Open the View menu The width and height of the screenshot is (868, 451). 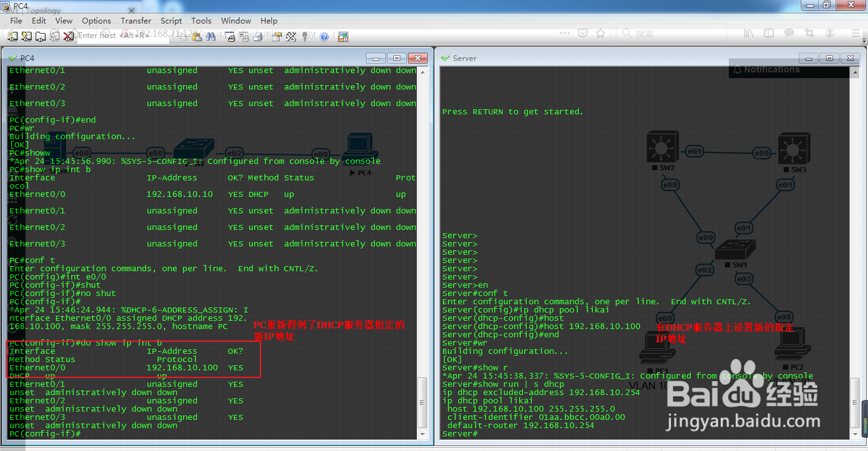click(64, 20)
